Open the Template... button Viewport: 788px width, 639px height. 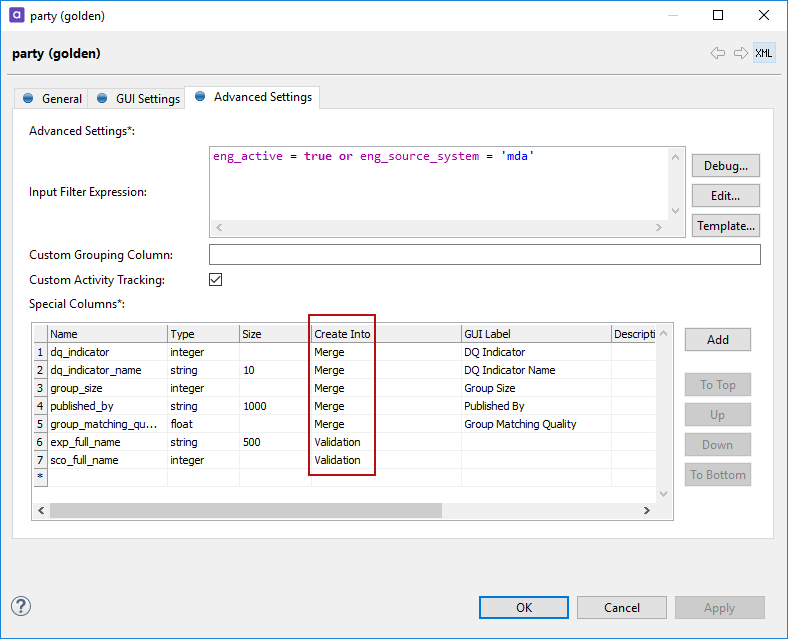(725, 226)
